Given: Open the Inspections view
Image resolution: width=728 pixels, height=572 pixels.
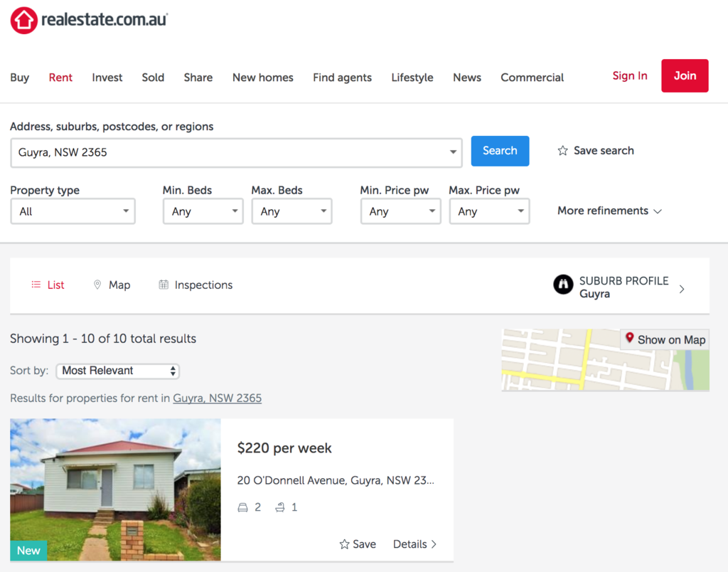Looking at the screenshot, I should pos(196,285).
